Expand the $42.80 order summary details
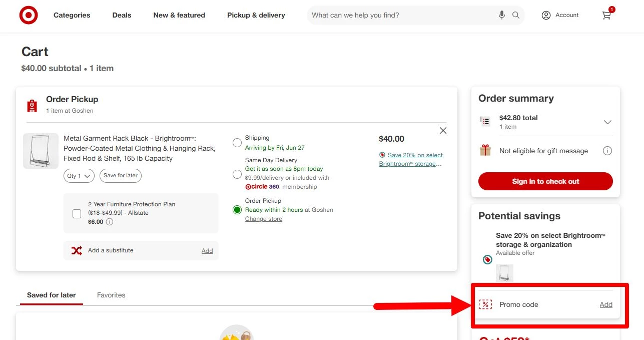Screen dimensions: 644x340 (607, 122)
